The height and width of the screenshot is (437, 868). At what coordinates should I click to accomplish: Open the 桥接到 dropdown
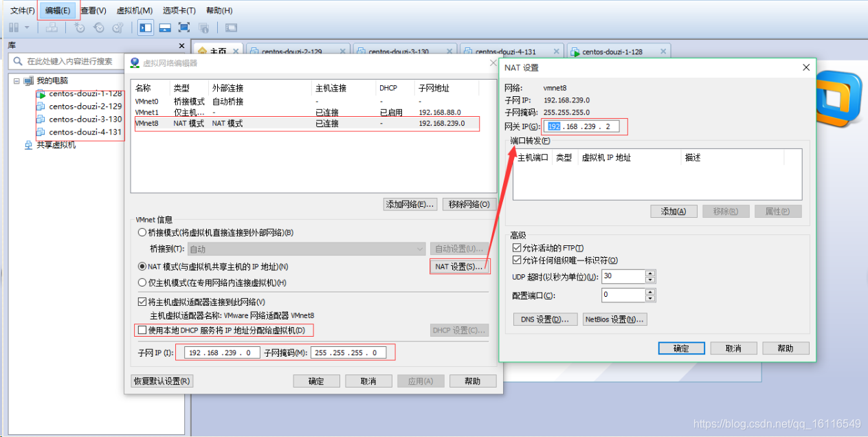pyautogui.click(x=307, y=249)
